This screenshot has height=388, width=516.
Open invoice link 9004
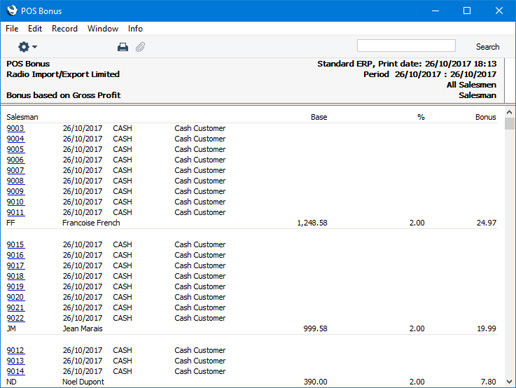pyautogui.click(x=15, y=139)
